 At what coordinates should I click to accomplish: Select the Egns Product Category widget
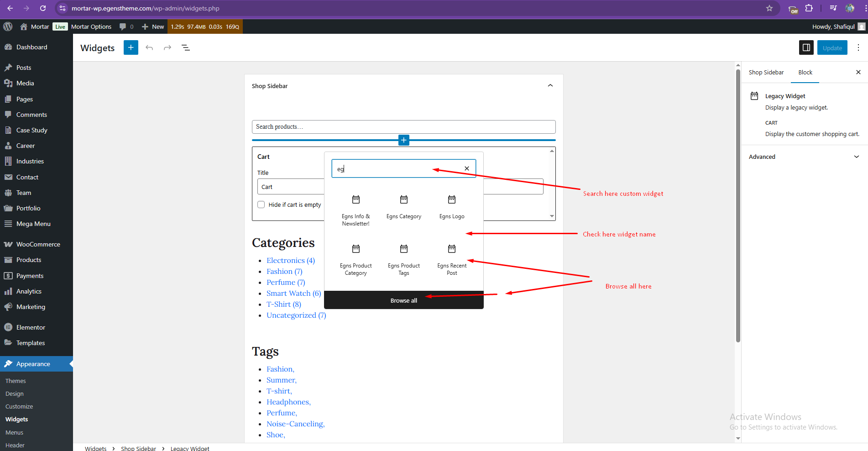click(356, 260)
